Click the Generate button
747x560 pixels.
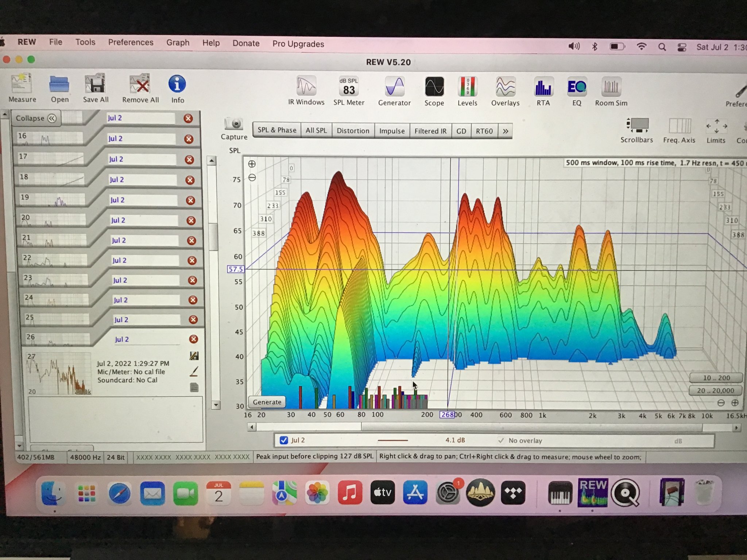pos(267,402)
